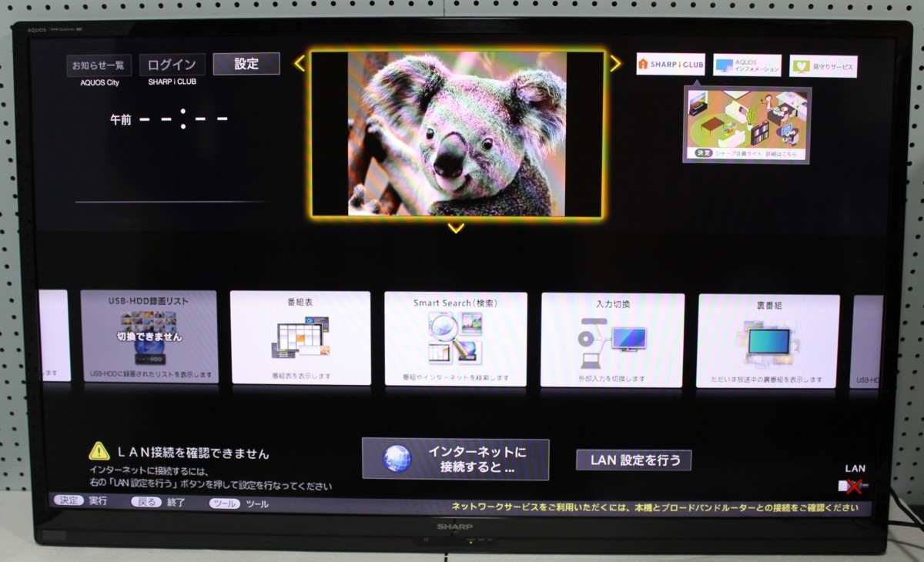Open the 設定 settings button

coord(246,64)
